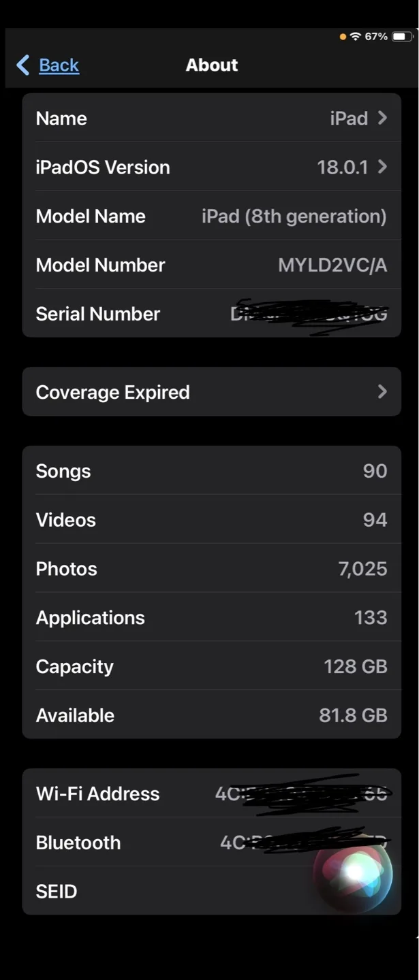Tap the SEID row label
This screenshot has height=980, width=419.
pyautogui.click(x=56, y=891)
